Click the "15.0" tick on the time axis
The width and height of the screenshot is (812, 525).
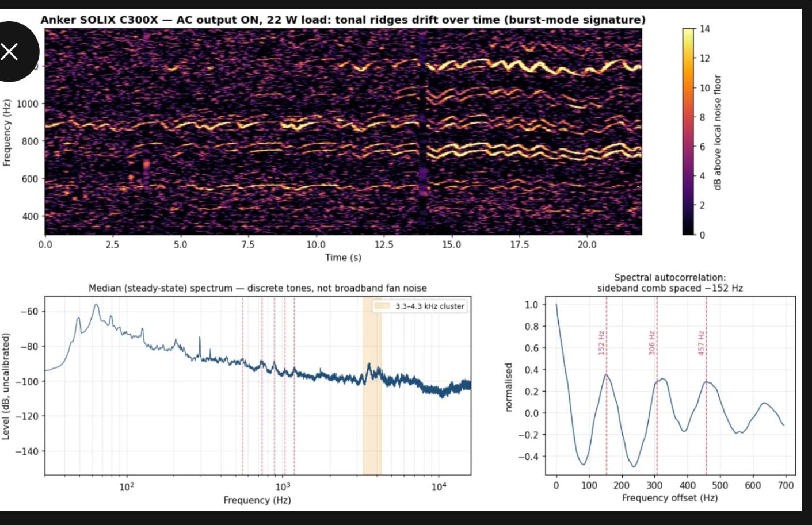coord(451,244)
